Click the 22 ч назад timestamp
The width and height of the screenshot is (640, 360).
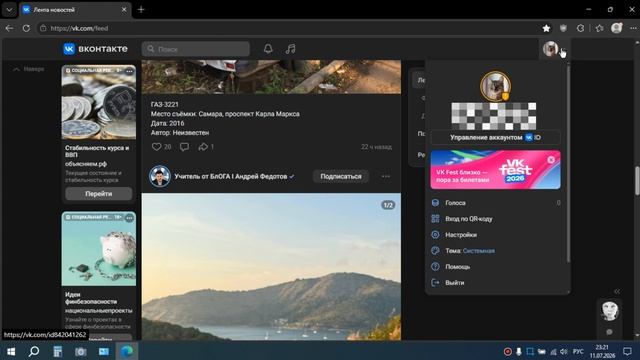(376, 147)
